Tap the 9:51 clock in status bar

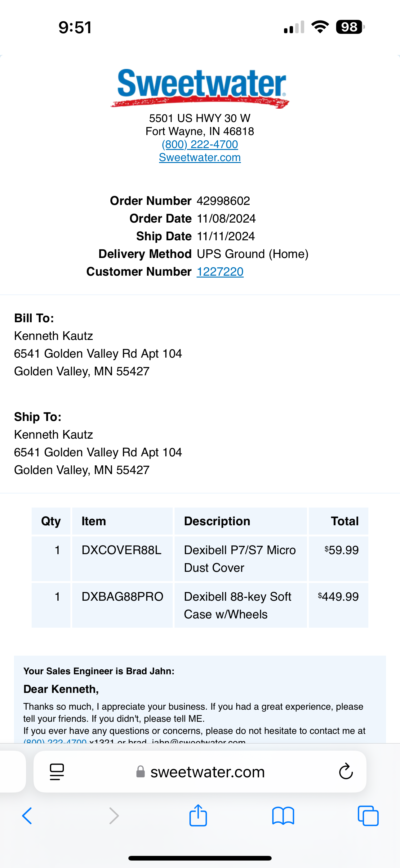point(75,28)
